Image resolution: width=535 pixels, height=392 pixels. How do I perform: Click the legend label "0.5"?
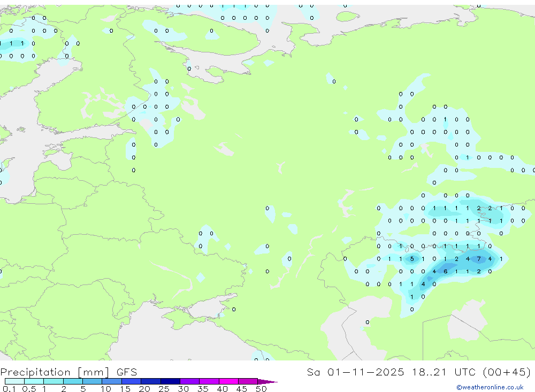tap(29, 389)
